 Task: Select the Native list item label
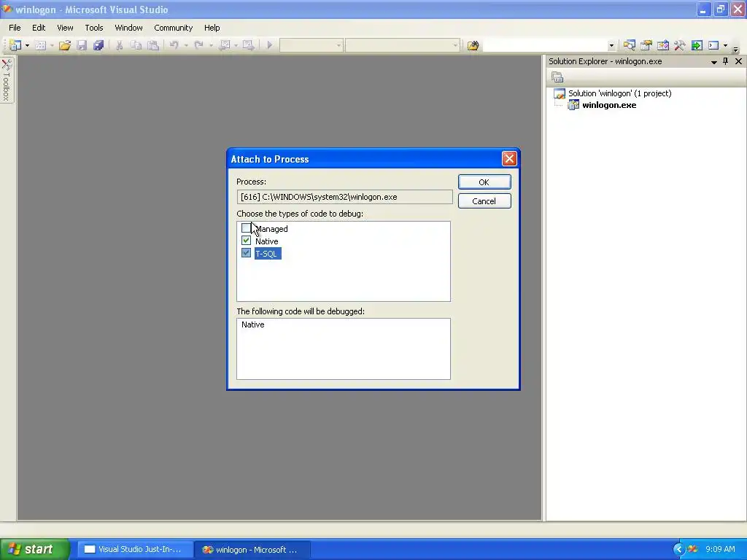(x=267, y=241)
